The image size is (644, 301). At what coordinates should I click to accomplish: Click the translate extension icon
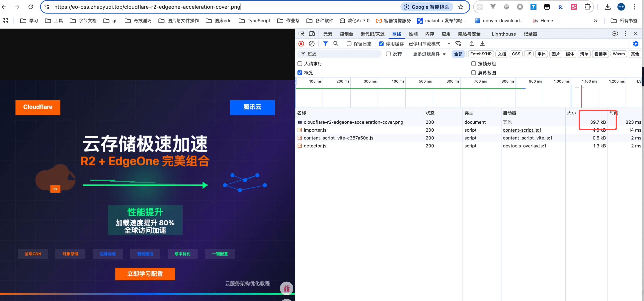(x=574, y=7)
